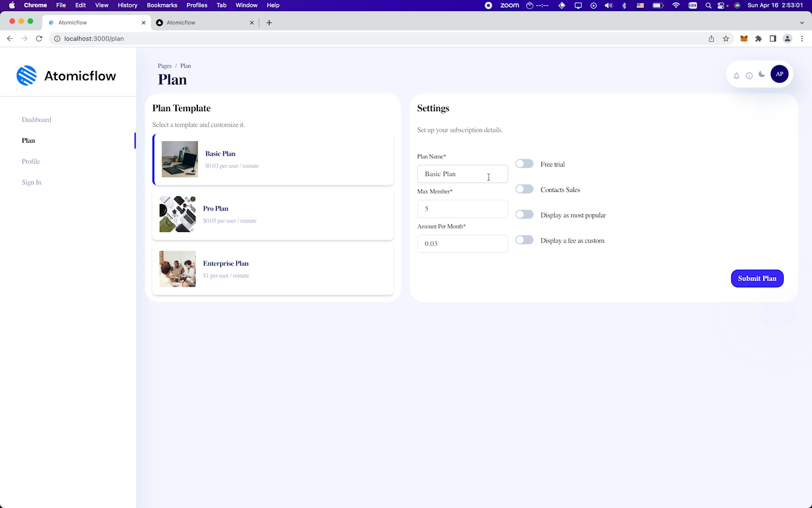The height and width of the screenshot is (508, 812).
Task: Turn on Display as most popular
Action: click(524, 214)
